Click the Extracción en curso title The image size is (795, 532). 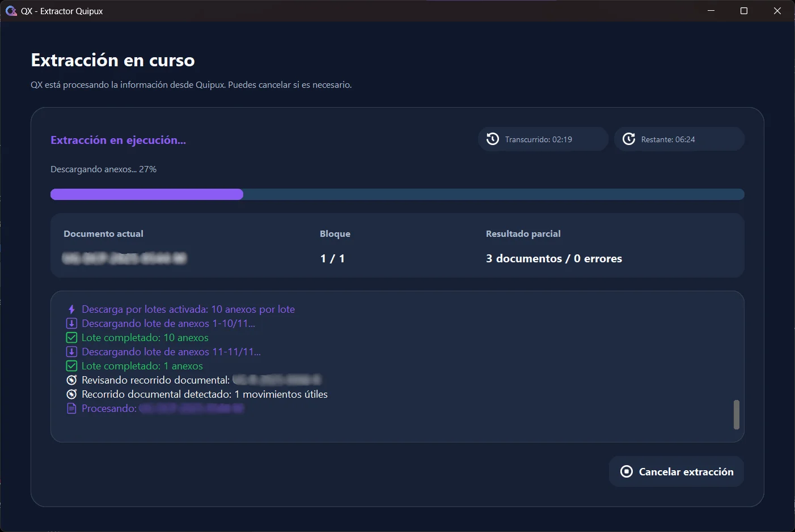coord(113,60)
